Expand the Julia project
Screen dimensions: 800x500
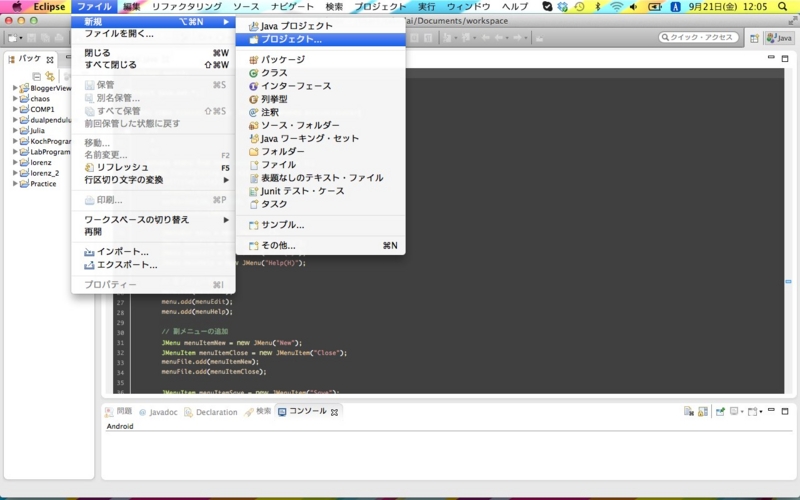pyautogui.click(x=15, y=130)
